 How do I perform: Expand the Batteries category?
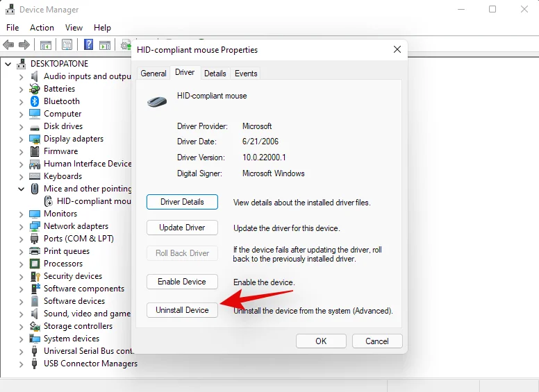click(x=21, y=90)
